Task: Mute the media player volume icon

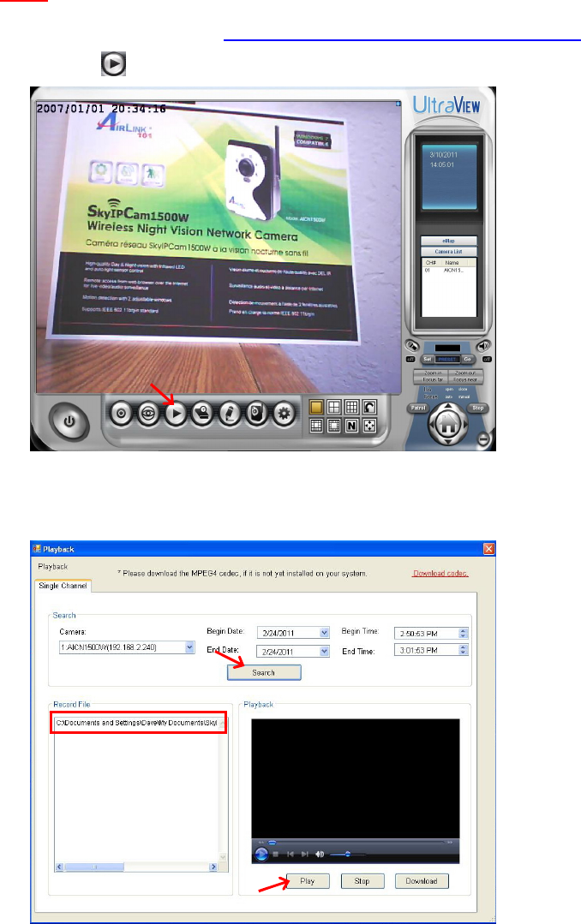Action: click(x=320, y=854)
